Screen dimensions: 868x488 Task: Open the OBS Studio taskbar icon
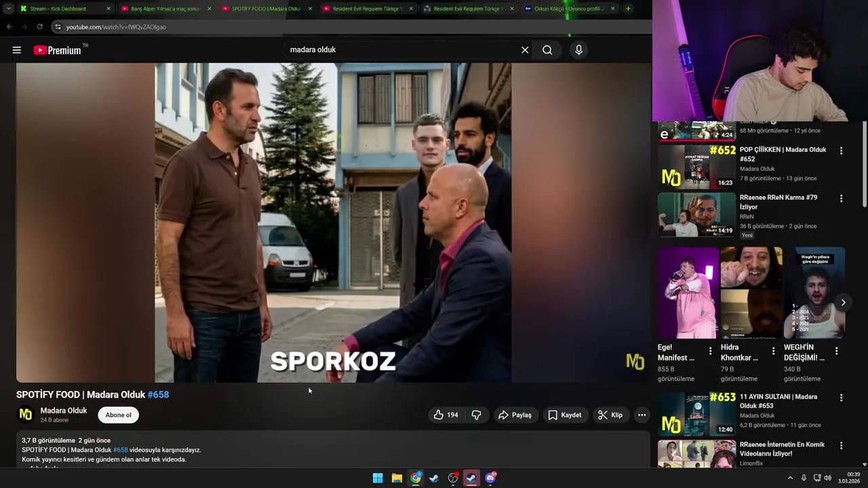tap(453, 478)
